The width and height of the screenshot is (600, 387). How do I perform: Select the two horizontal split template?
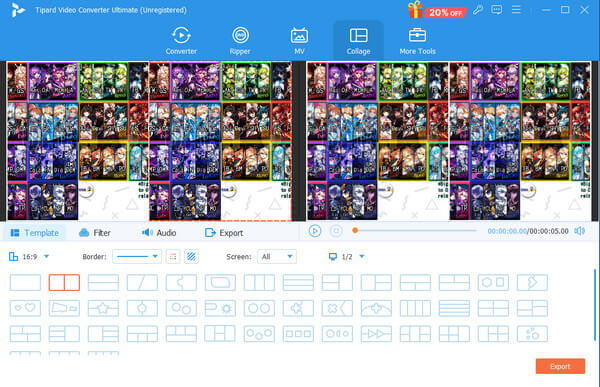point(103,282)
